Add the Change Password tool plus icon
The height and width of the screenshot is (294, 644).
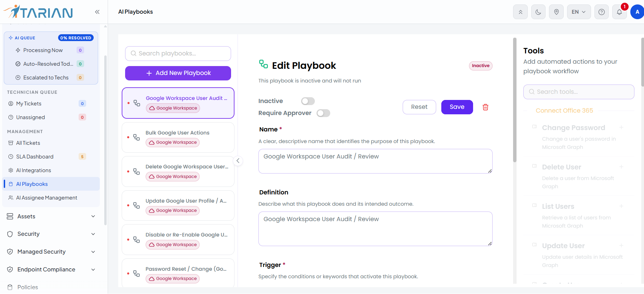tap(621, 127)
